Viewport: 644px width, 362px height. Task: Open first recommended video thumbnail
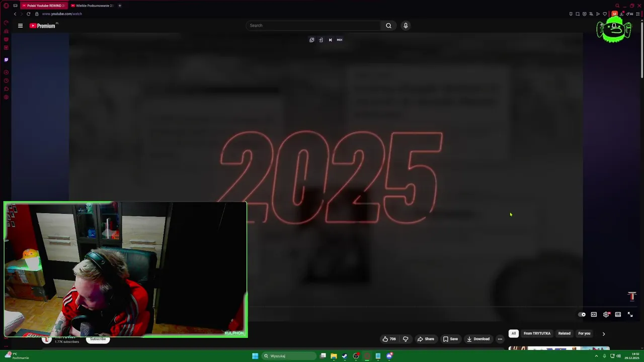pos(558,348)
